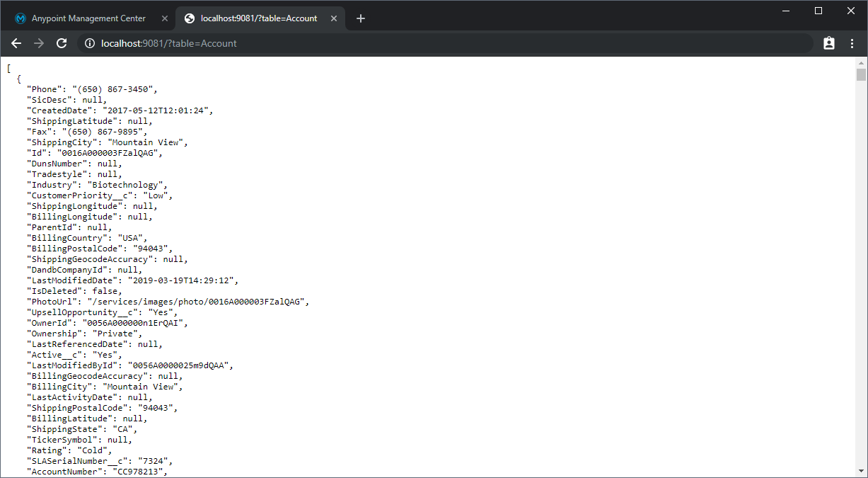Viewport: 868px width, 478px height.
Task: Click ShippingState value "CA"
Action: (x=122, y=429)
